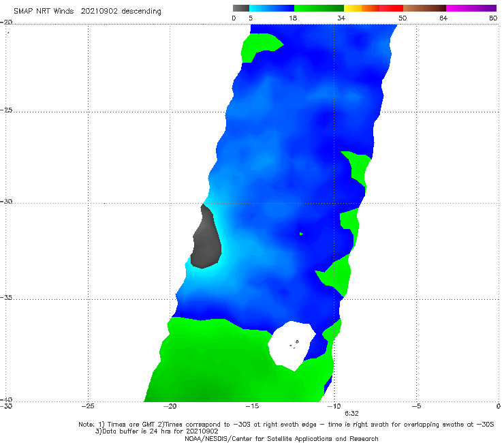Click the longitude axis label "-15"
504x443 pixels.
pos(252,406)
